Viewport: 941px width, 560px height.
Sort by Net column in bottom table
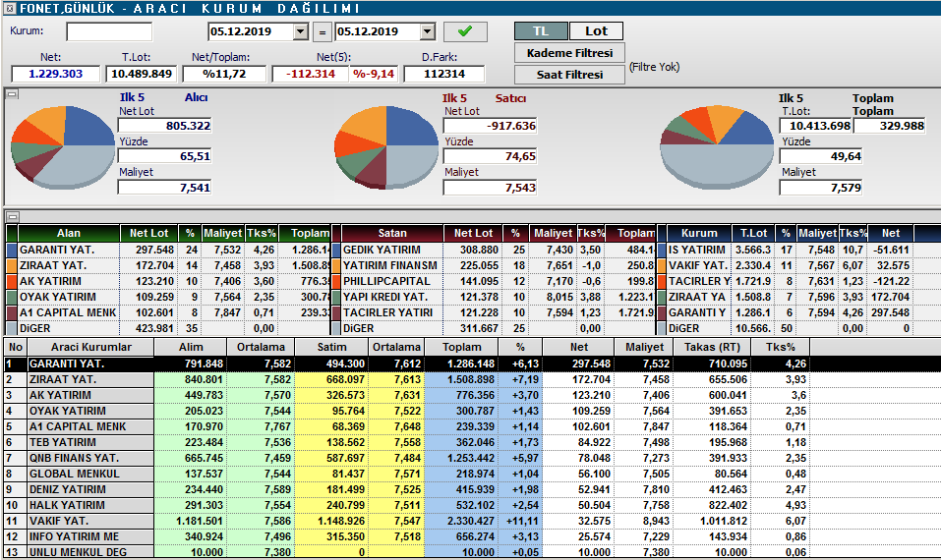(578, 347)
